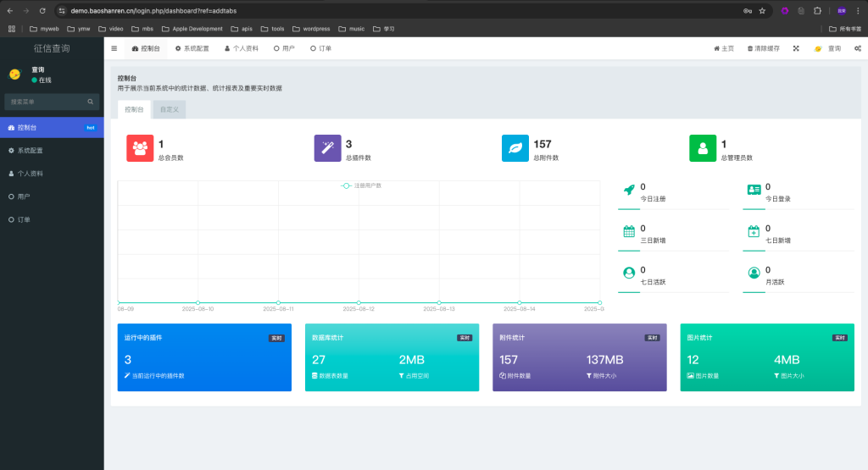Click the 数据库统计 card title
Viewport: 868px width, 470px height.
point(328,338)
